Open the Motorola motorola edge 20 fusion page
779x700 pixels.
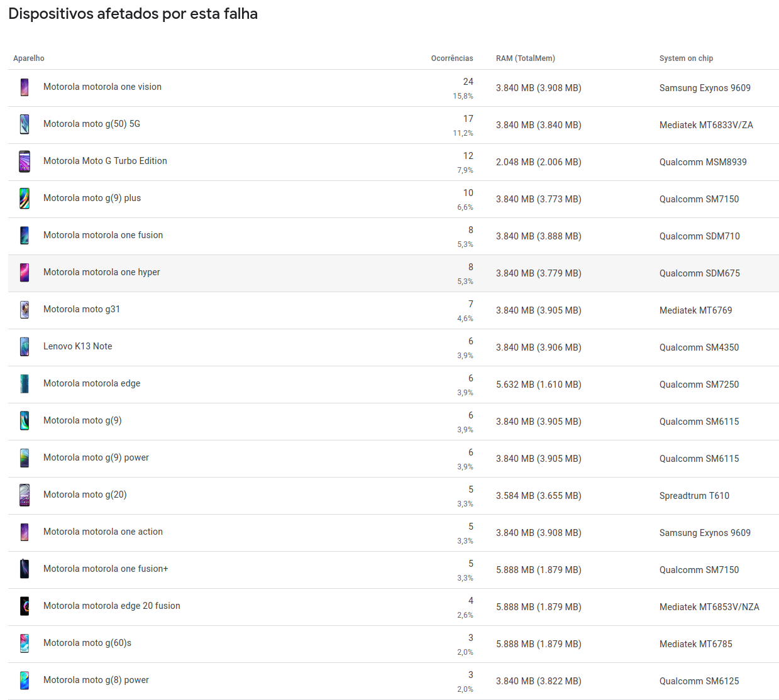click(111, 606)
